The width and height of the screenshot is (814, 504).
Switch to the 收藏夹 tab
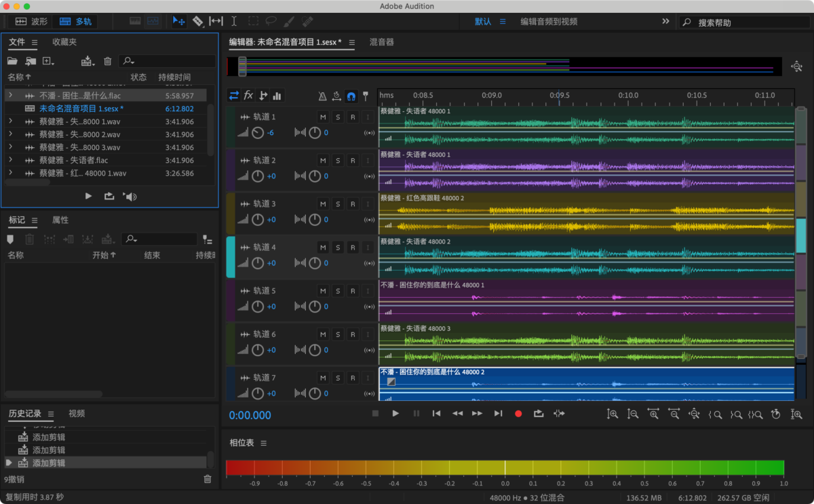click(x=64, y=42)
